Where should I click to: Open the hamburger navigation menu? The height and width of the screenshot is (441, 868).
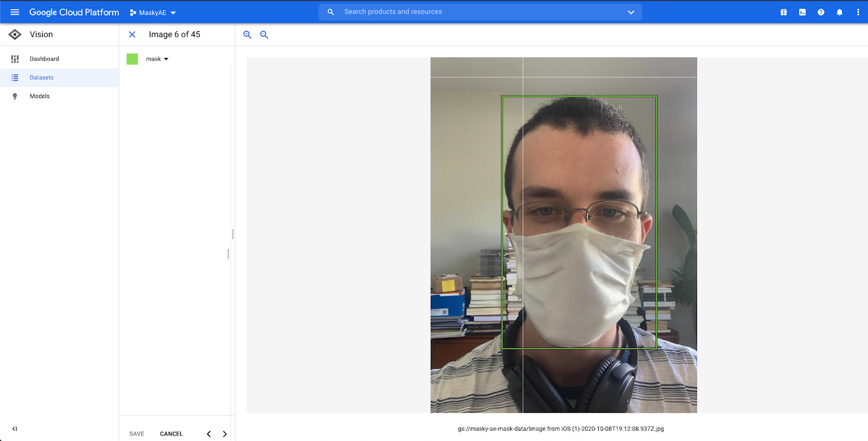point(15,12)
